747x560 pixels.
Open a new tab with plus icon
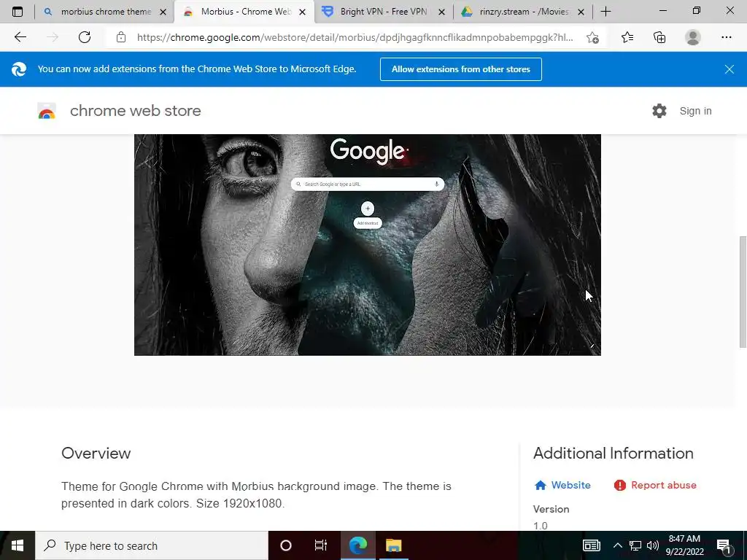605,12
